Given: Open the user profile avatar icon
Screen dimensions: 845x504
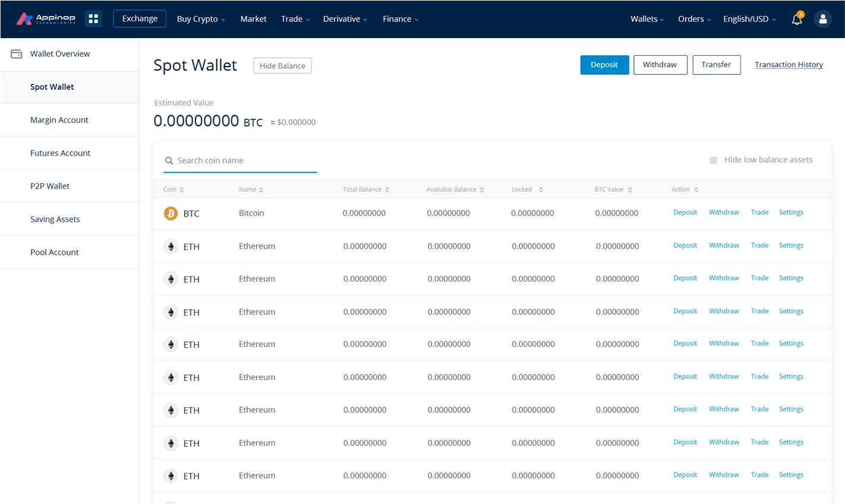Looking at the screenshot, I should (x=822, y=19).
